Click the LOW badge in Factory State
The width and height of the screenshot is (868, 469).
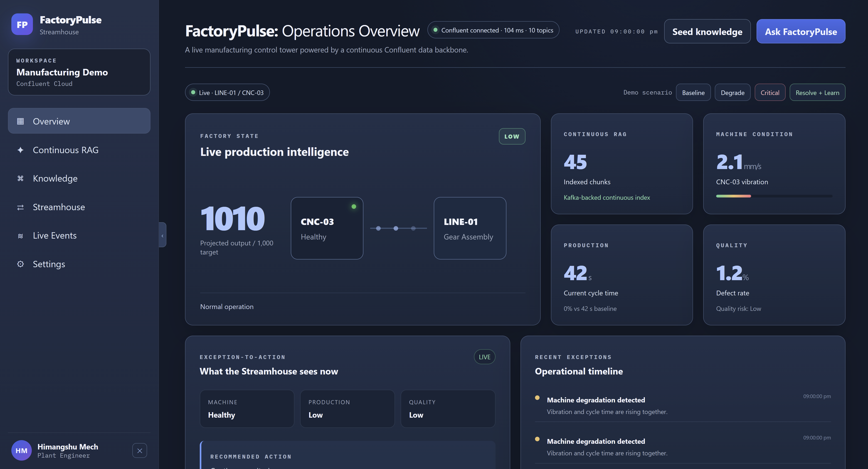(x=512, y=136)
